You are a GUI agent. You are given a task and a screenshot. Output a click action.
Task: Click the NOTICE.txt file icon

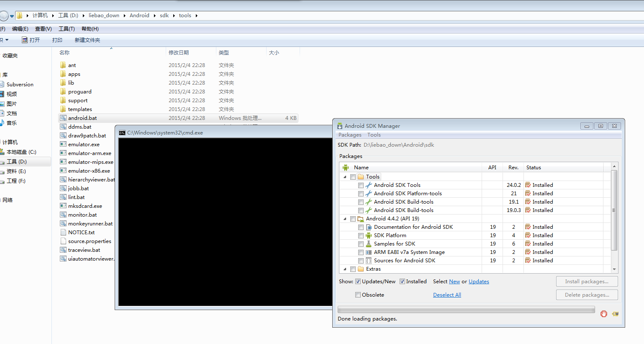[63, 232]
